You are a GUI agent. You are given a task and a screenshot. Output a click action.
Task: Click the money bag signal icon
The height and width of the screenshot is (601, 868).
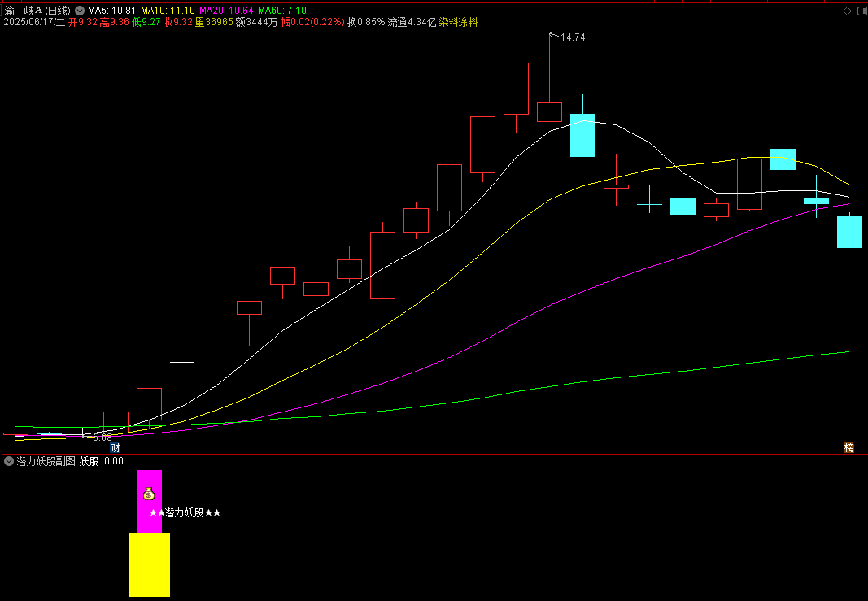tap(148, 494)
